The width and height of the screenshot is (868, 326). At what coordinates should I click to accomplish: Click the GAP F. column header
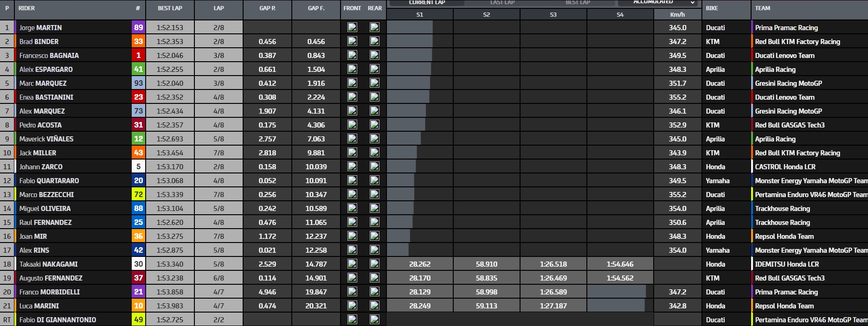[316, 8]
